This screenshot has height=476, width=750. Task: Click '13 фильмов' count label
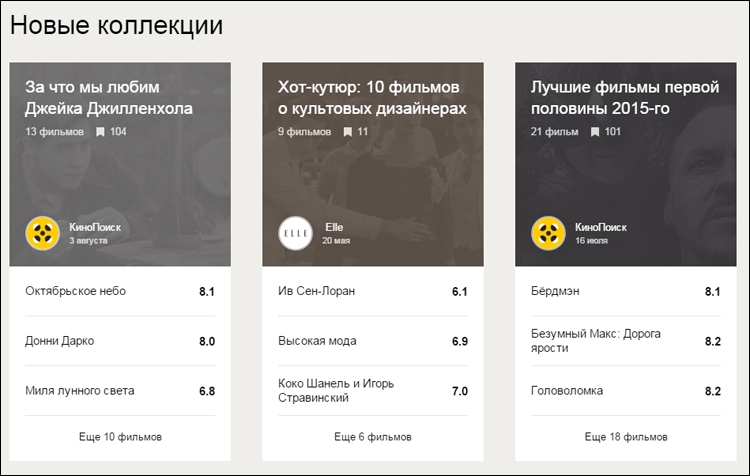pyautogui.click(x=55, y=132)
